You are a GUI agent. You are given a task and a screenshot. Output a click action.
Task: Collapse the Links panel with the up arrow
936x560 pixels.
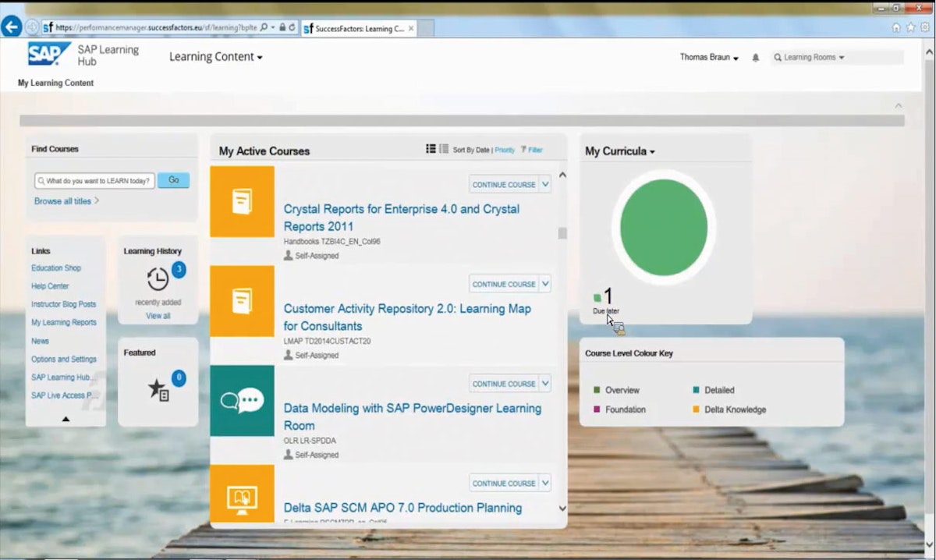pyautogui.click(x=66, y=418)
